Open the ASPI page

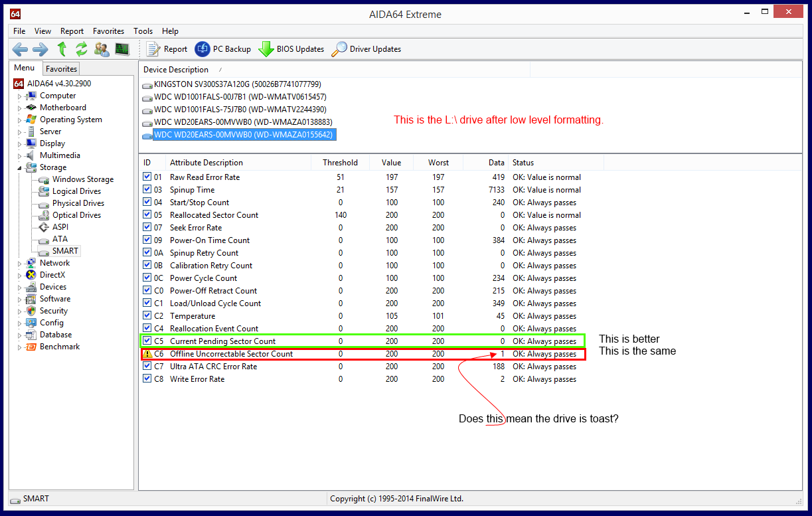pyautogui.click(x=60, y=227)
